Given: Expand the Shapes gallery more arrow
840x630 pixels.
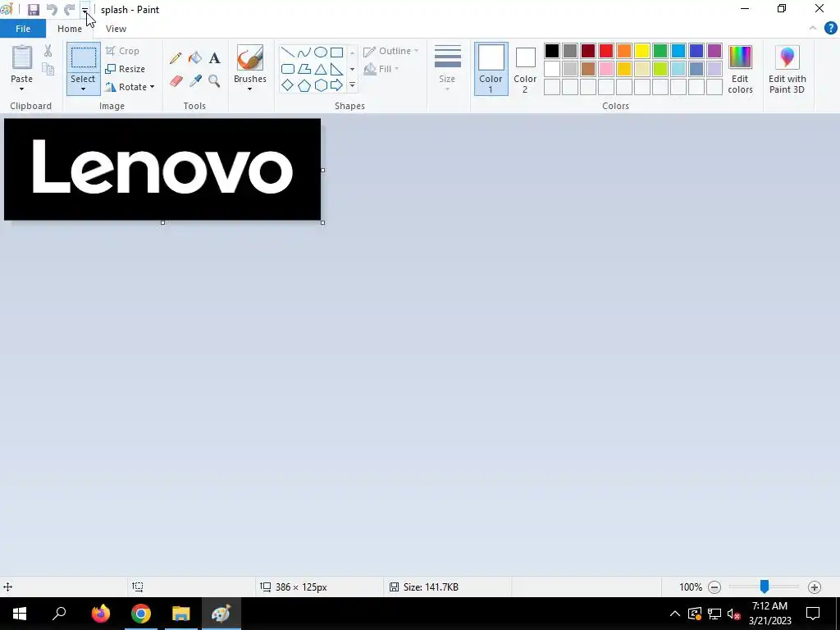Looking at the screenshot, I should click(352, 85).
